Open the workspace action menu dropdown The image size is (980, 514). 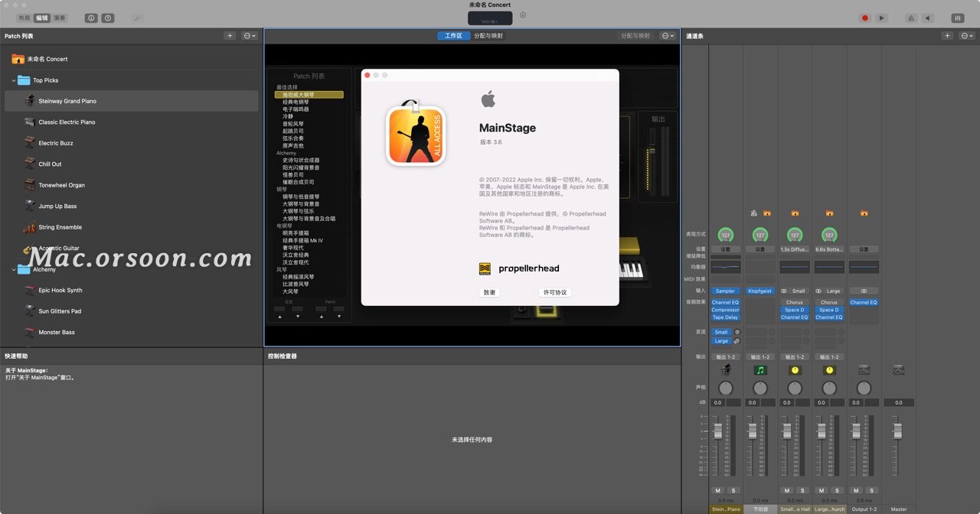[668, 36]
